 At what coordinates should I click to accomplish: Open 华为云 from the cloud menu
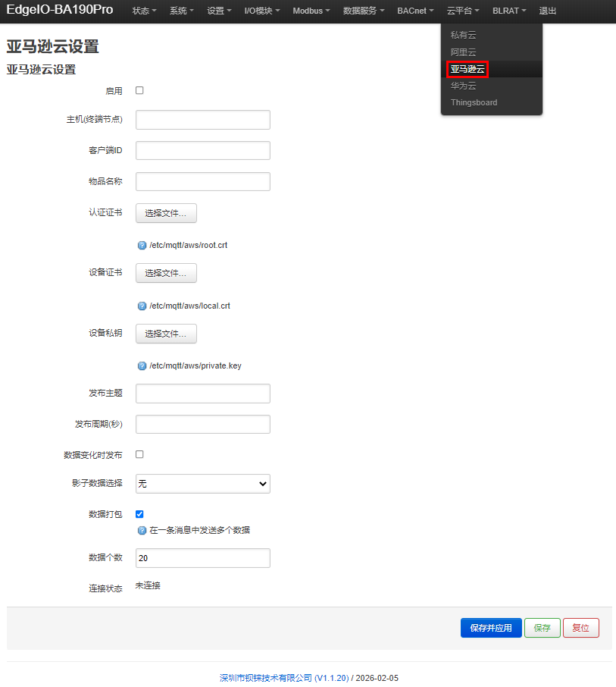[492, 86]
